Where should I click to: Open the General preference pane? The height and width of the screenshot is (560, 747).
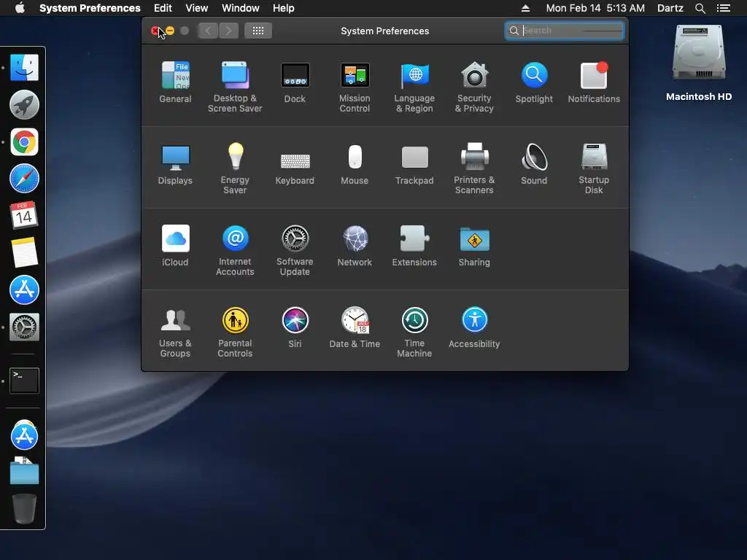pyautogui.click(x=175, y=82)
